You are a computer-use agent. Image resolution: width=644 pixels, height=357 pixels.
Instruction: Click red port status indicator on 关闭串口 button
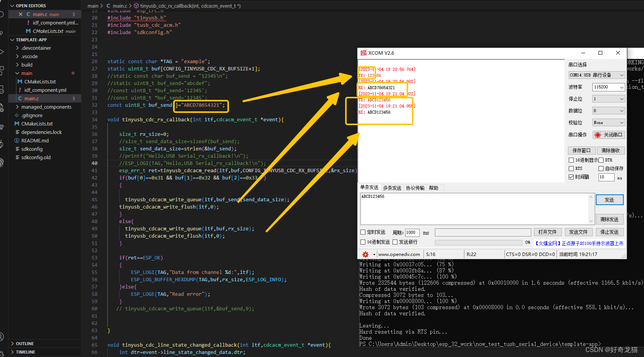598,135
